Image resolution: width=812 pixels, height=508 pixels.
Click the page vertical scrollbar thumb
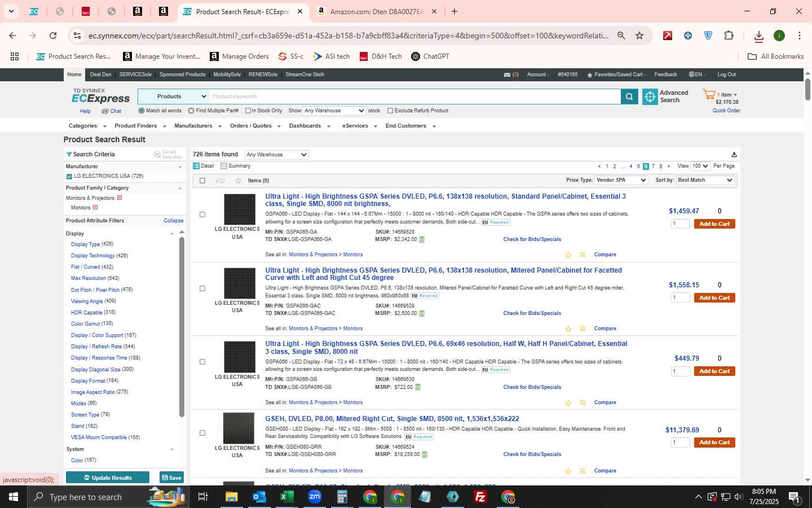pyautogui.click(x=807, y=89)
